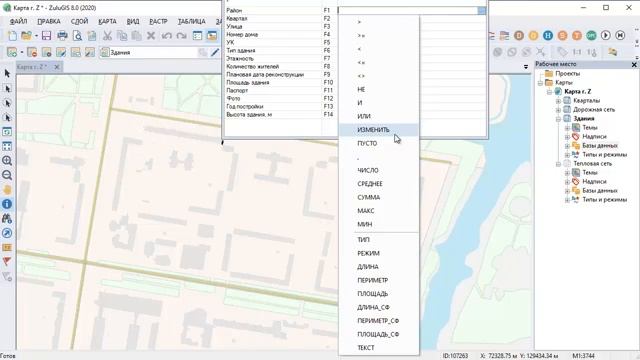Click the map image icon at toolbar right

click(612, 52)
